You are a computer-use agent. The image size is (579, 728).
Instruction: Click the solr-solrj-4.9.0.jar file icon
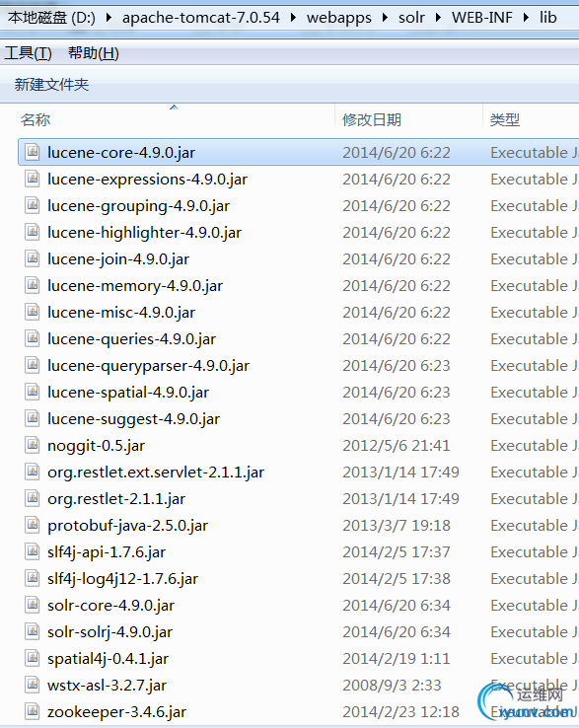tap(32, 631)
